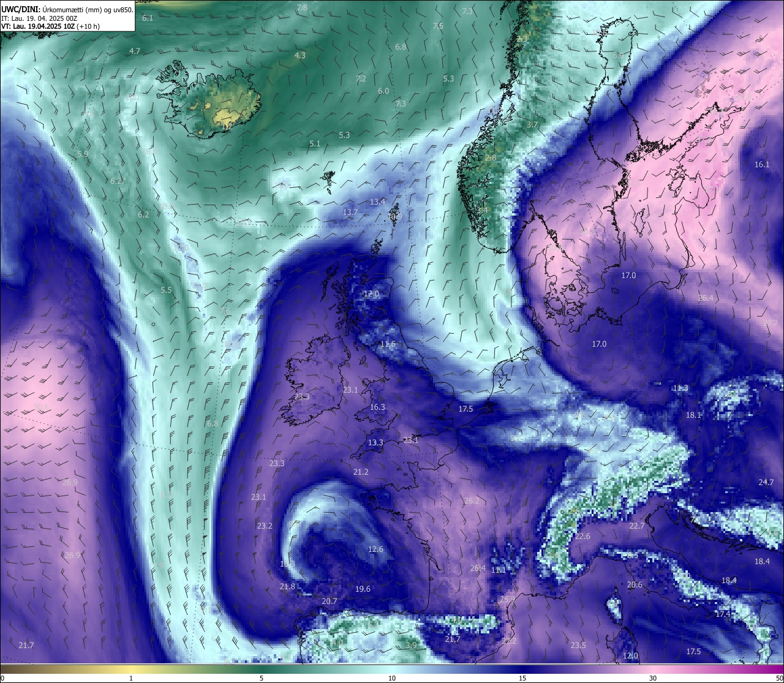Click the 5.1 value on the map
The width and height of the screenshot is (784, 683).
[x=315, y=144]
